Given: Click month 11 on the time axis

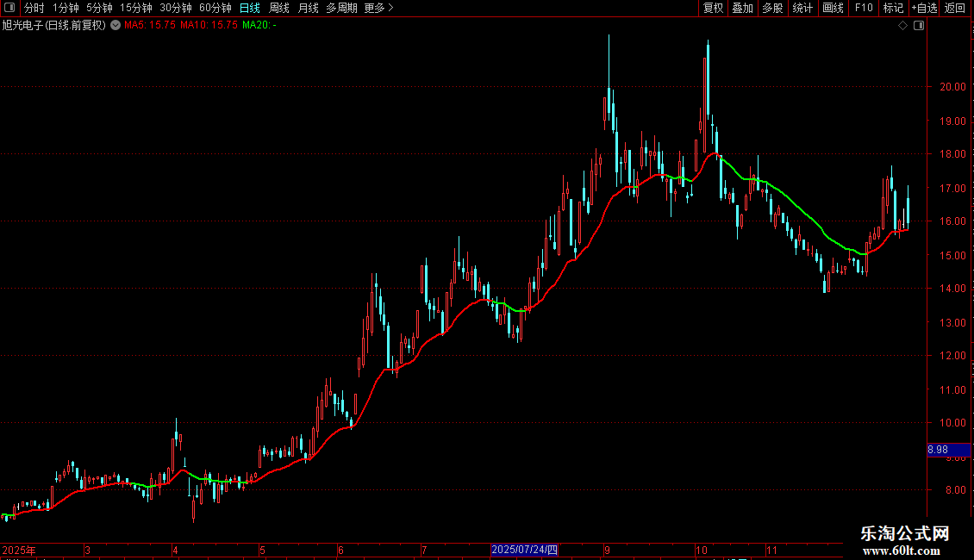Looking at the screenshot, I should click(x=771, y=550).
